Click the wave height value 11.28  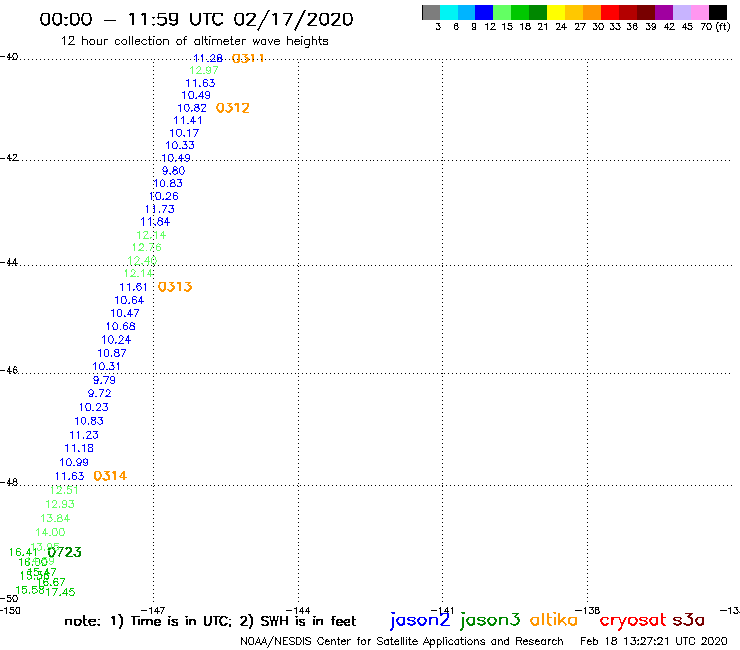click(208, 58)
